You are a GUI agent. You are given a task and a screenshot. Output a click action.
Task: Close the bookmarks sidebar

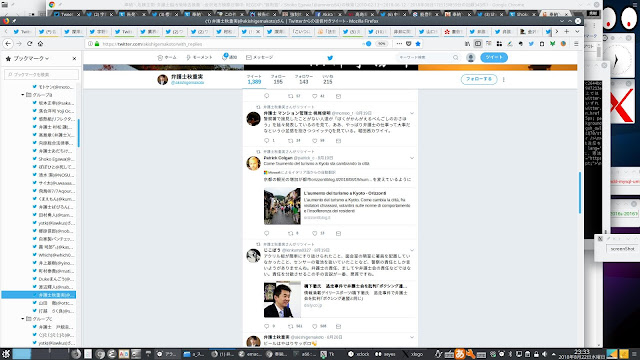tap(74, 59)
